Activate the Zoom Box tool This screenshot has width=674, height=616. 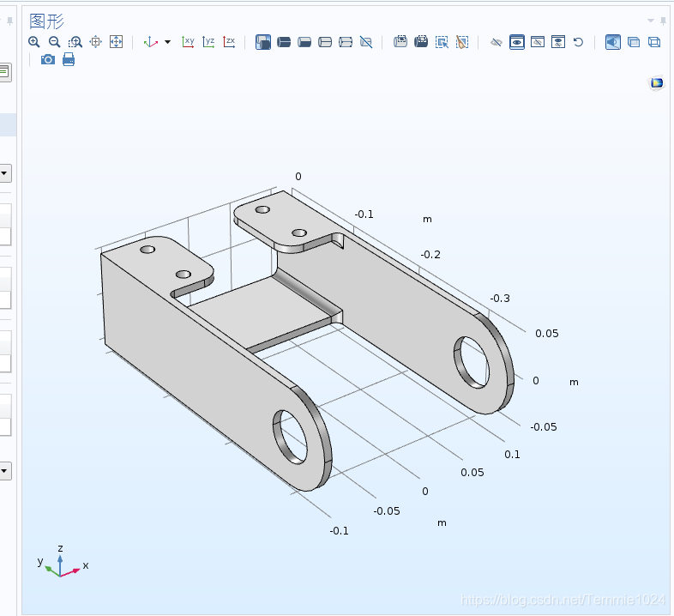[x=75, y=42]
